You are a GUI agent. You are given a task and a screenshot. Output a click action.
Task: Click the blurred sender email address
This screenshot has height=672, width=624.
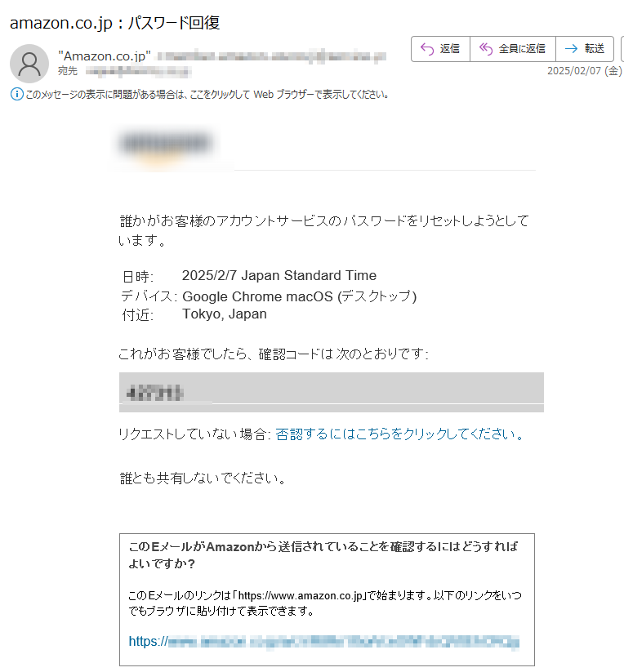[x=272, y=56]
